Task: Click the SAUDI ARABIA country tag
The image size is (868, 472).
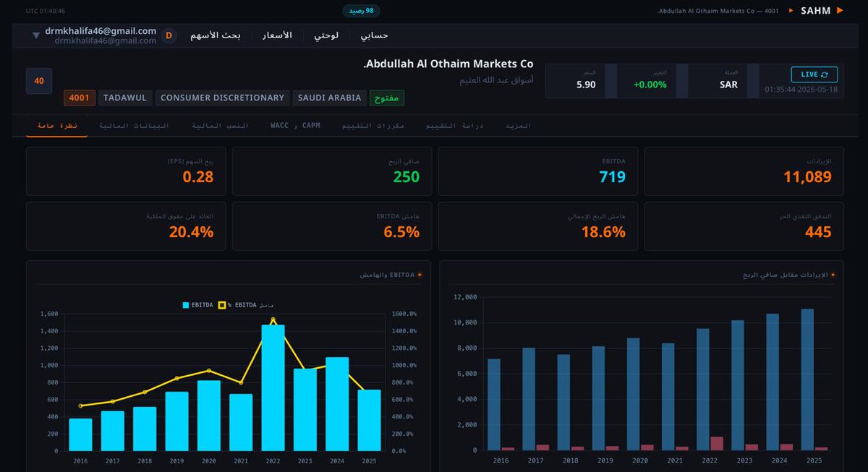Action: (x=330, y=98)
